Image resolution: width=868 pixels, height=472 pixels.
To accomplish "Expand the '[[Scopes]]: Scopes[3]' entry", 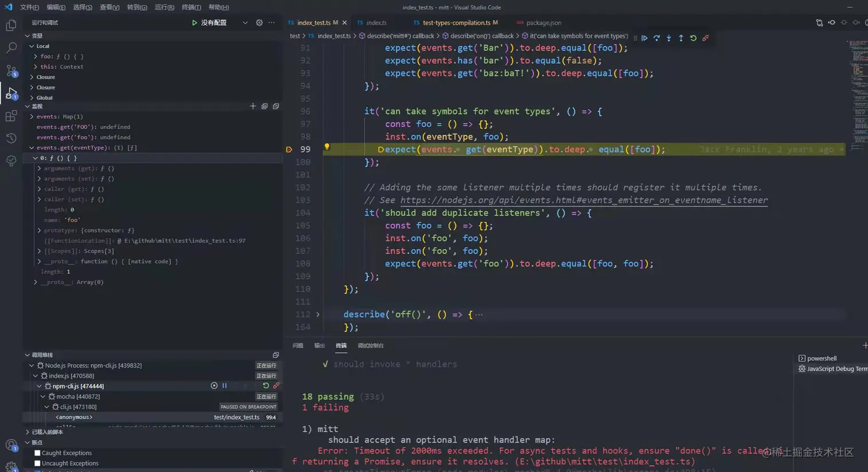I will tap(39, 251).
